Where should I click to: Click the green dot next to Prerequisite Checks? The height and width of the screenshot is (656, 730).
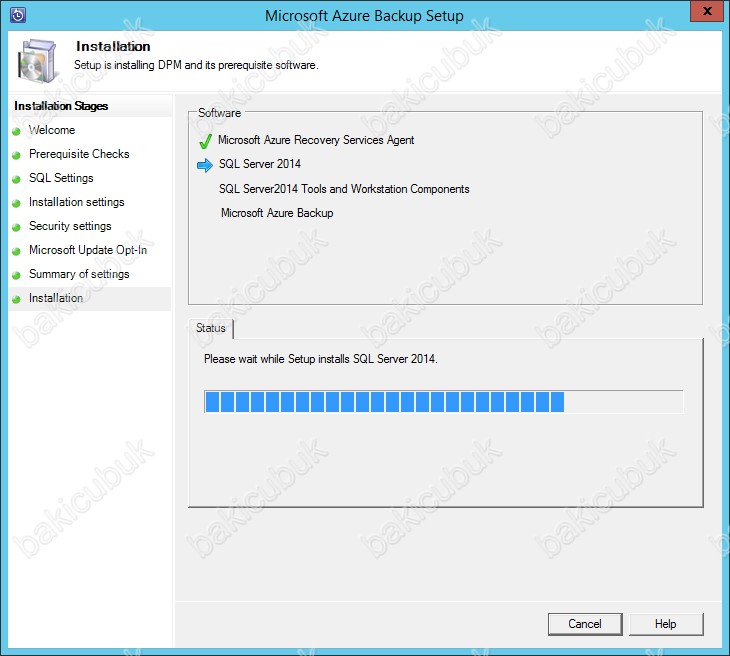click(x=16, y=155)
